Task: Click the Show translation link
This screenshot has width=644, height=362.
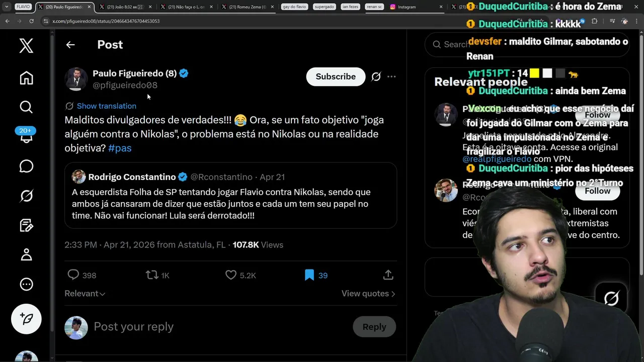Action: click(x=106, y=106)
